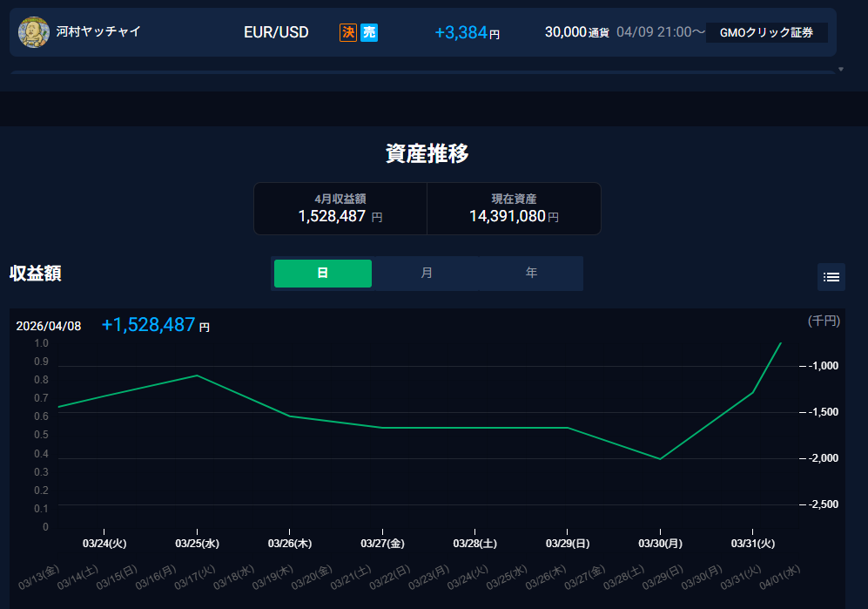868x609 pixels.
Task: Click the small down arrow on the trade list scrollbar
Action: [840, 69]
